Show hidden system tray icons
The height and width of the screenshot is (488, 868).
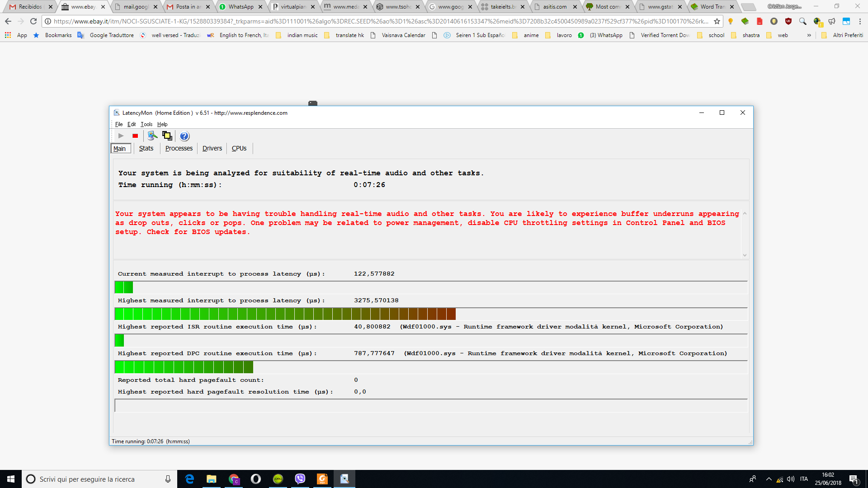pos(769,479)
